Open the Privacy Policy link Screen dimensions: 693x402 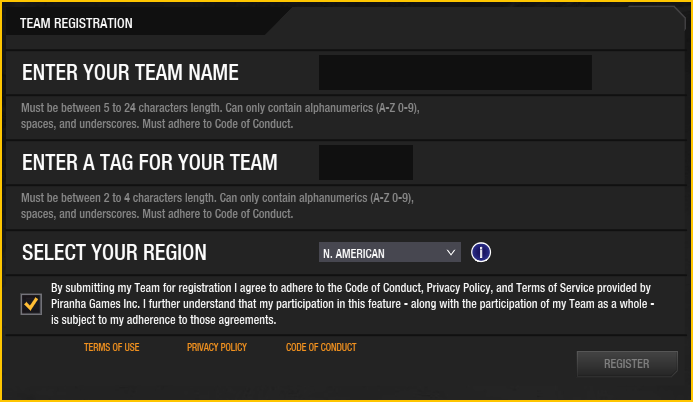[216, 348]
